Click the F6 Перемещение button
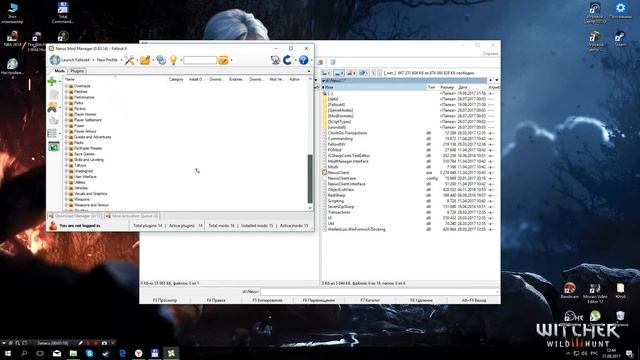 (x=319, y=300)
